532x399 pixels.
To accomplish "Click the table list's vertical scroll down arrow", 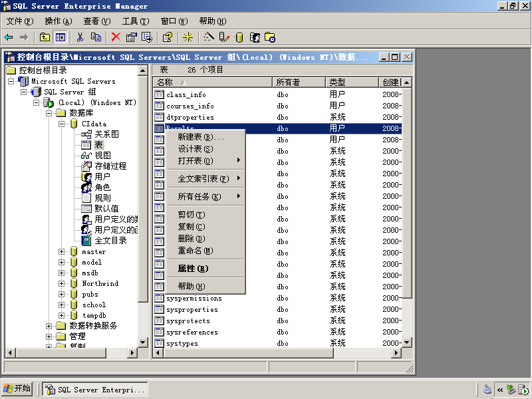I will click(407, 342).
